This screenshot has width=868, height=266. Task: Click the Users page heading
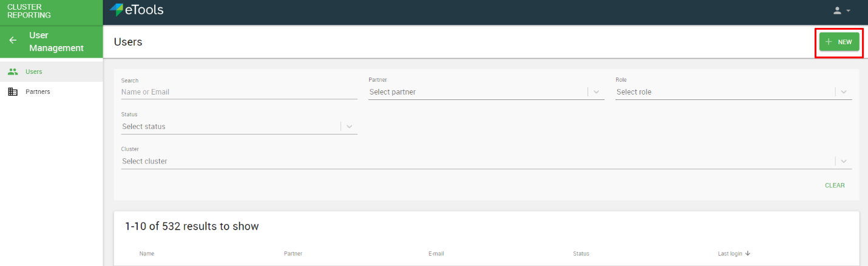pos(128,42)
